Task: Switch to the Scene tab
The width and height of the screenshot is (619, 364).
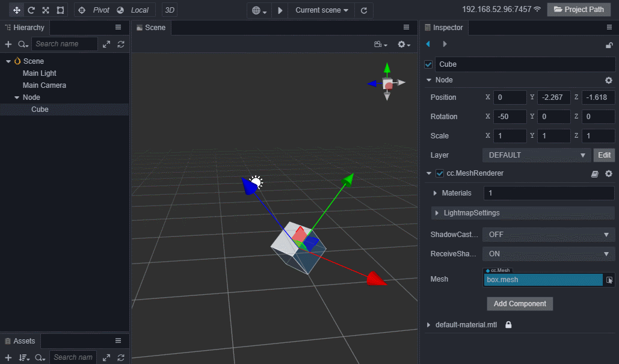Action: point(151,28)
